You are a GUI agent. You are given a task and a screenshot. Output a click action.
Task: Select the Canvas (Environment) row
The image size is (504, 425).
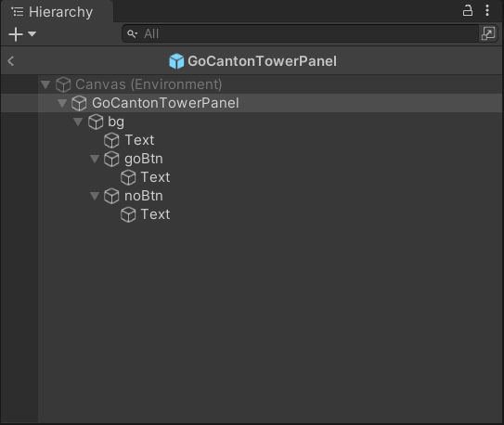pos(252,84)
